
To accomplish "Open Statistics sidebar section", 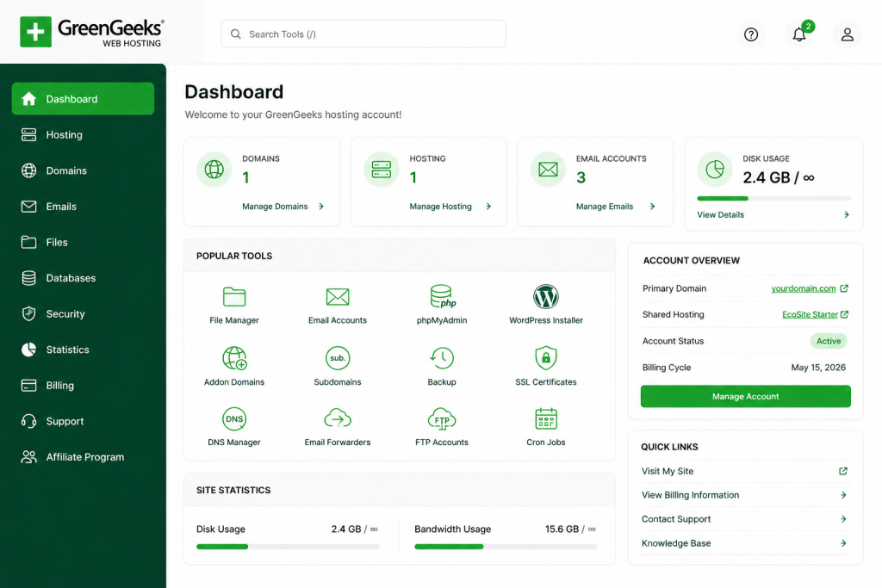I will [84, 350].
